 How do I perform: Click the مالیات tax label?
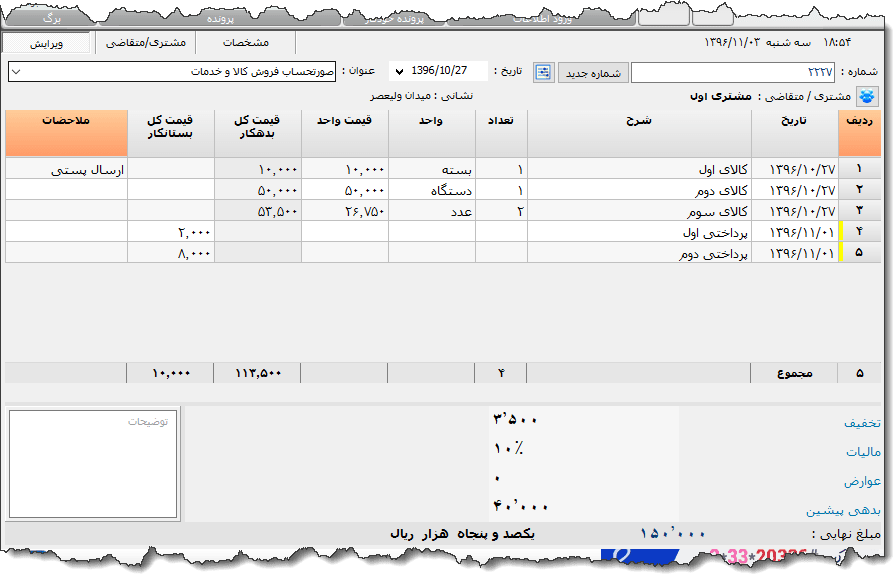pyautogui.click(x=863, y=452)
